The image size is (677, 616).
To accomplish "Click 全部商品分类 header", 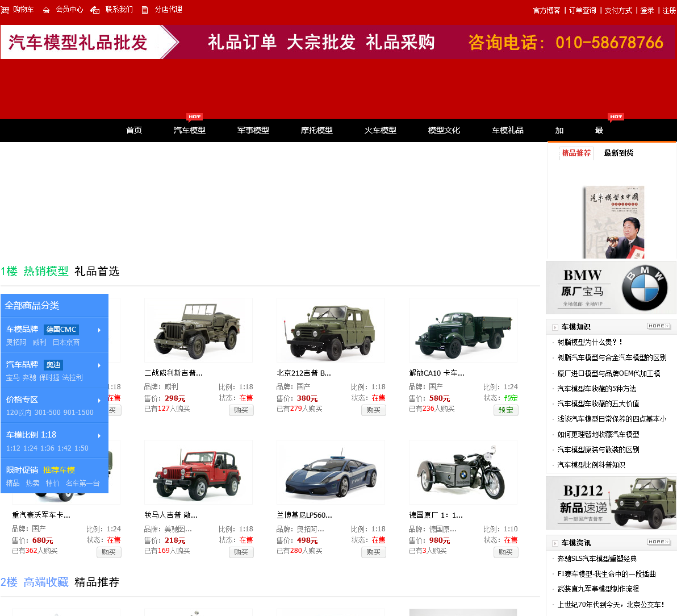I will click(55, 306).
